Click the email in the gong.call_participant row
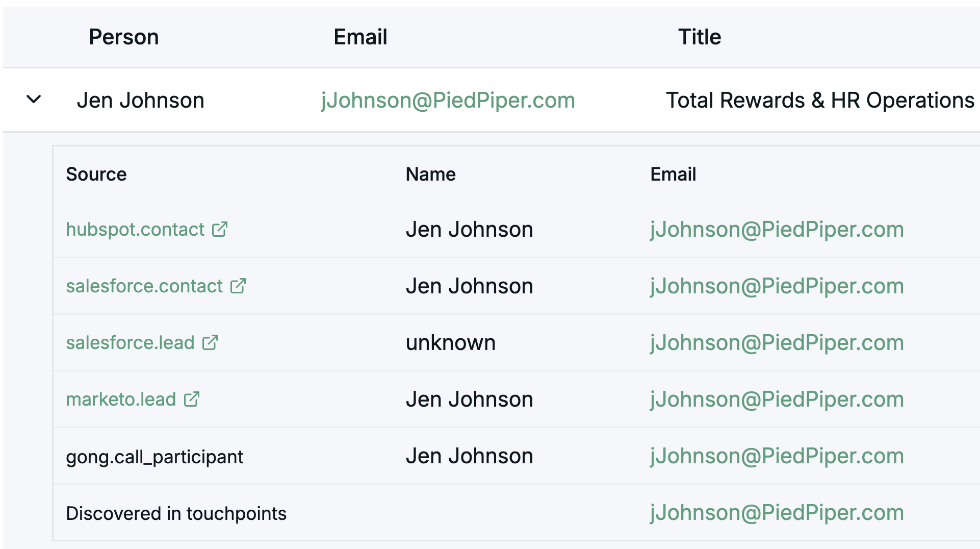 (777, 456)
